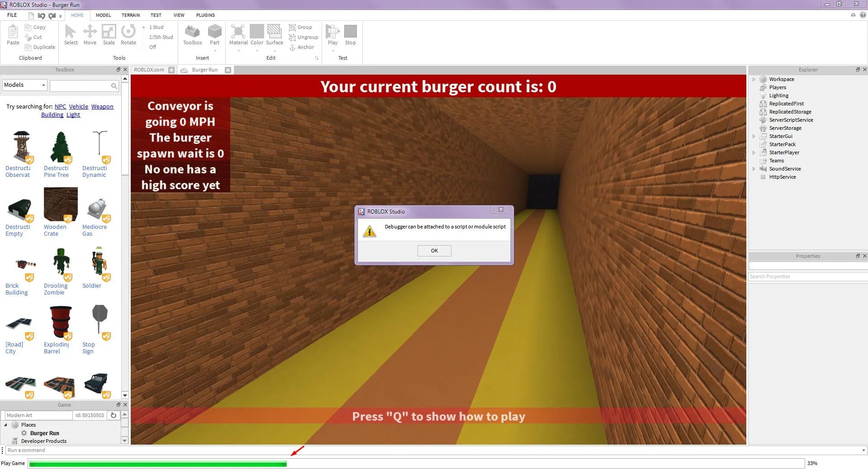The height and width of the screenshot is (470, 868).
Task: Select the 1/5th Stud snapping option
Action: click(x=157, y=37)
